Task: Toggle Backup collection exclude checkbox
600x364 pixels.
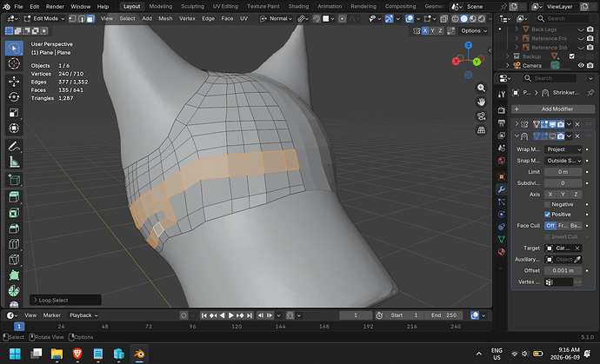Action: [x=571, y=56]
